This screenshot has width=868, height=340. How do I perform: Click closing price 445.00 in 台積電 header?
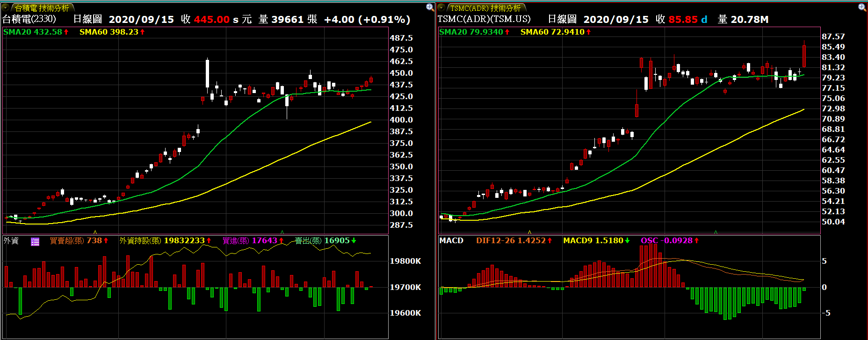point(212,20)
